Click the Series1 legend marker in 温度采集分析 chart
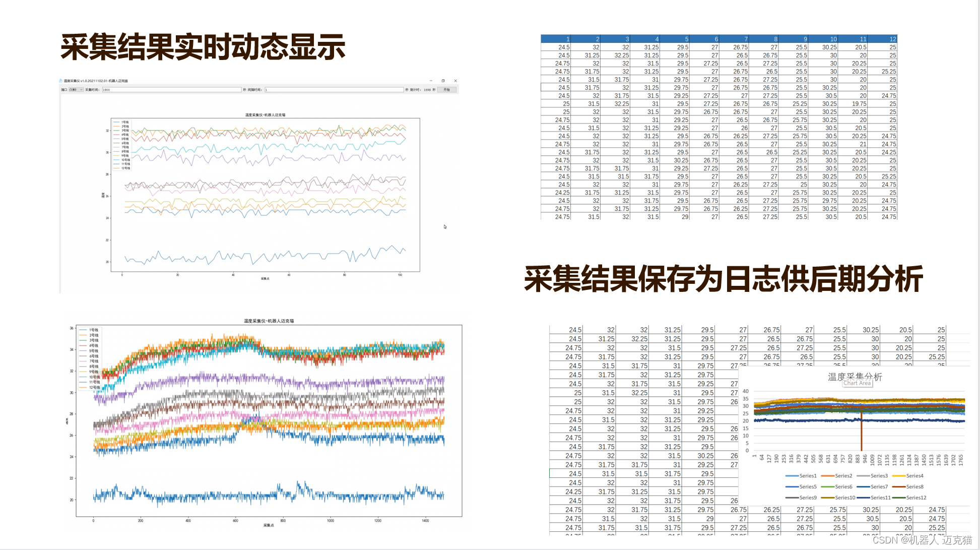The height and width of the screenshot is (550, 980). (x=792, y=476)
